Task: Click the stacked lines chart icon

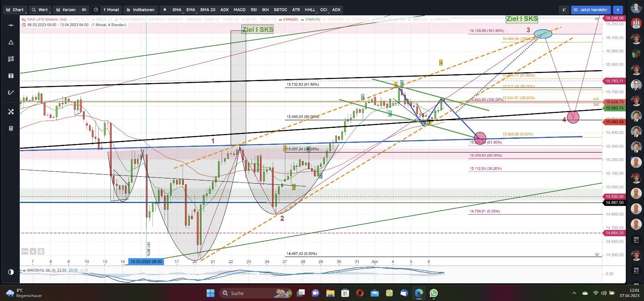Action: (41, 251)
